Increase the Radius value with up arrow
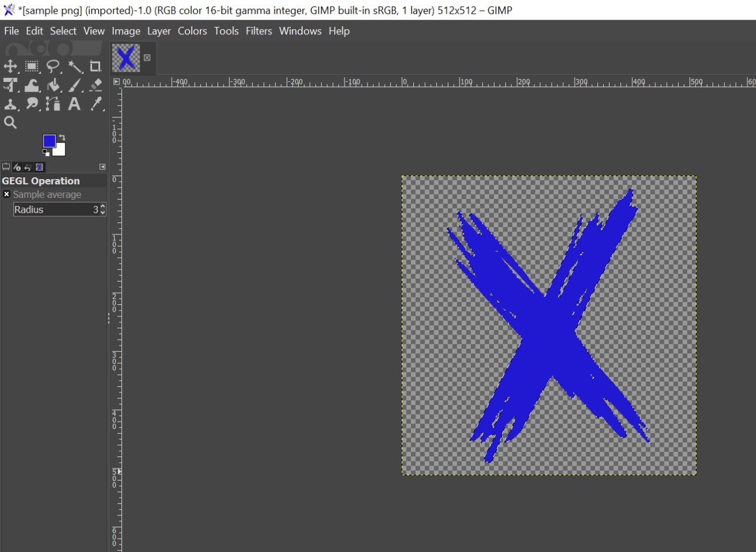This screenshot has width=756, height=552. (102, 206)
